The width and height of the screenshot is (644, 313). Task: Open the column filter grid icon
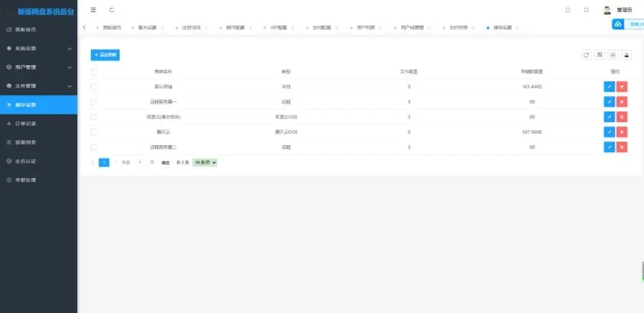600,55
